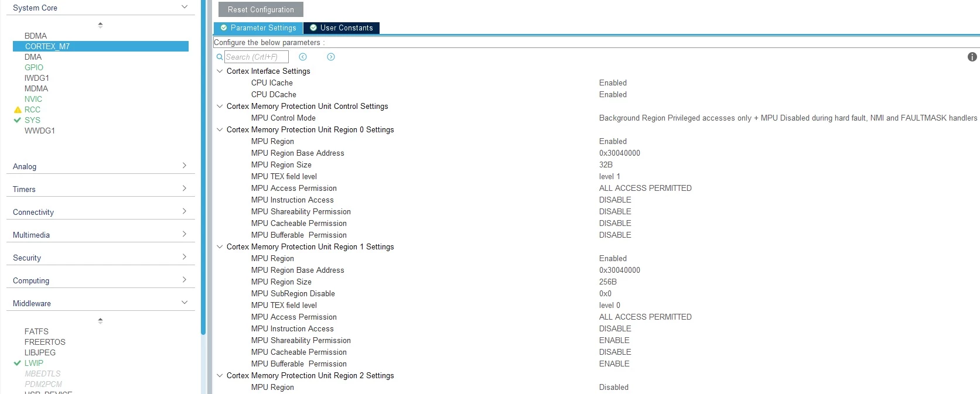Image resolution: width=980 pixels, height=394 pixels.
Task: Select BDMA in System Core list
Action: [x=36, y=36]
